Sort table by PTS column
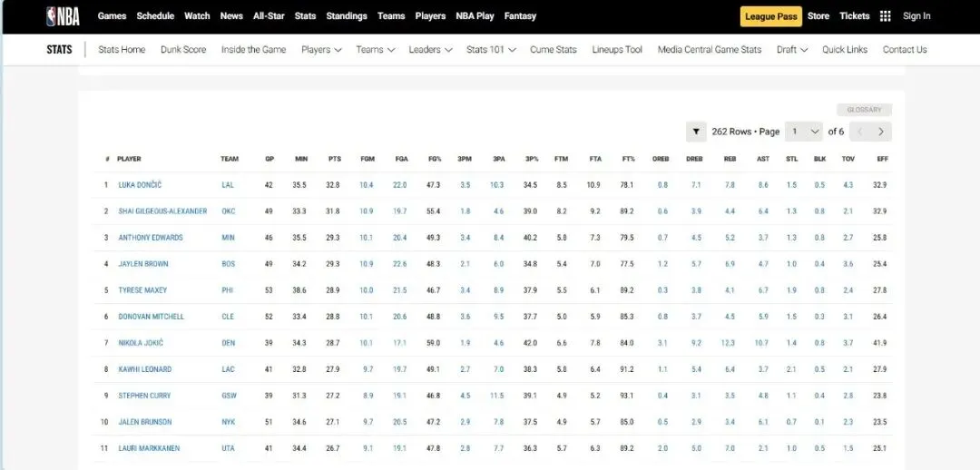Screen dimensions: 980x470 (x=335, y=160)
